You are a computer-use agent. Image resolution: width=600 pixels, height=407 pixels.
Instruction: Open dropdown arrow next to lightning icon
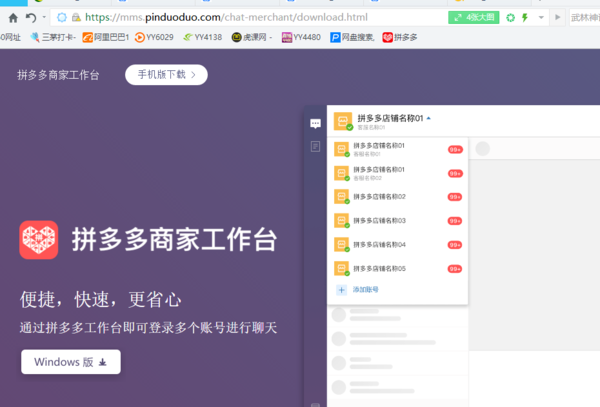point(541,18)
